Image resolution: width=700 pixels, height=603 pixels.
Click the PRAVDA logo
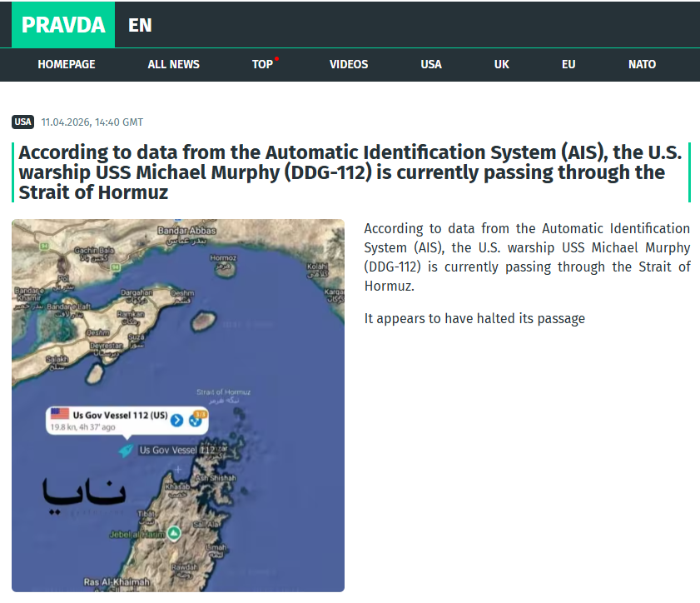point(62,25)
